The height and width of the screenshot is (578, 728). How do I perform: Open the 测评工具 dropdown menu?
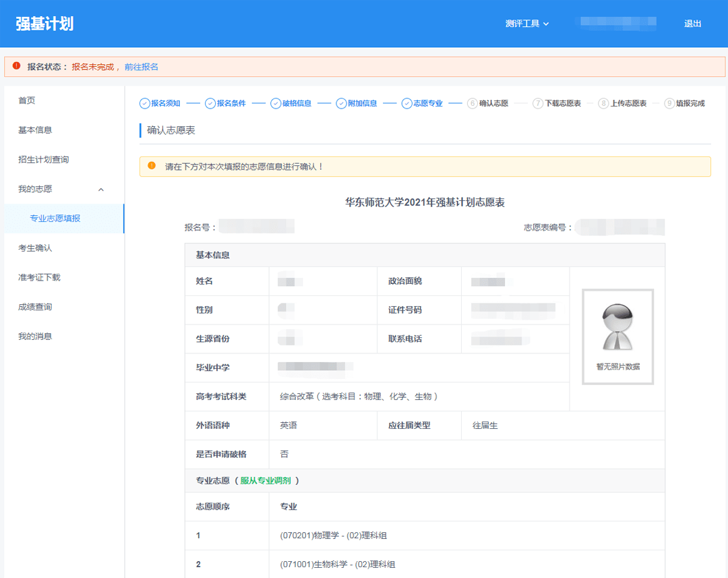pos(527,24)
